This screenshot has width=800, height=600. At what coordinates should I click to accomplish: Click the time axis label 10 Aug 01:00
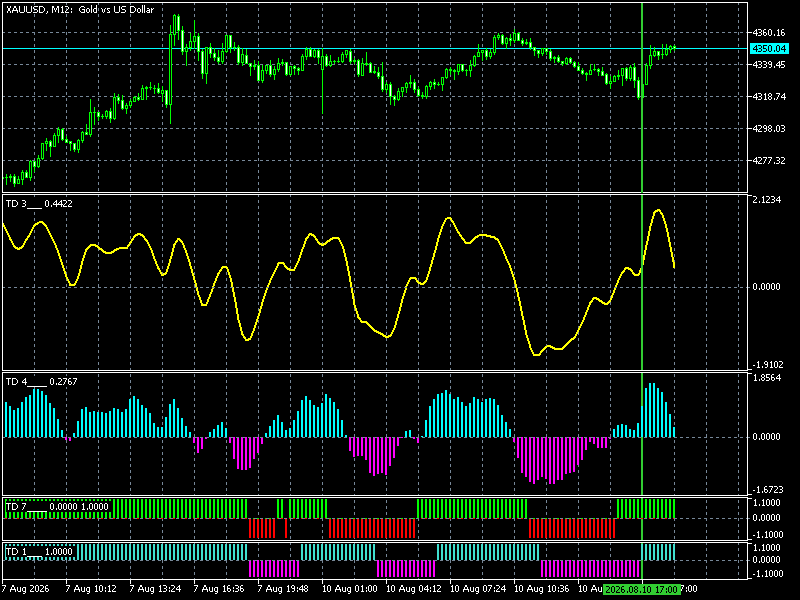349,589
